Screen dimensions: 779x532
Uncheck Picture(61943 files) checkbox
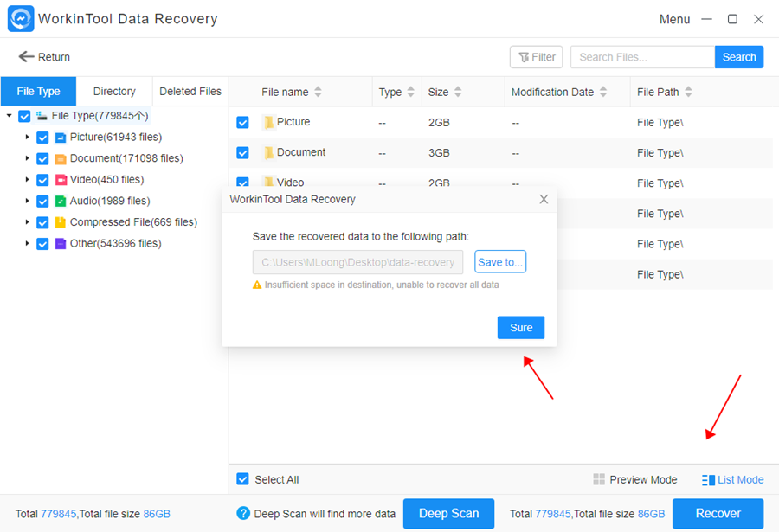(42, 138)
